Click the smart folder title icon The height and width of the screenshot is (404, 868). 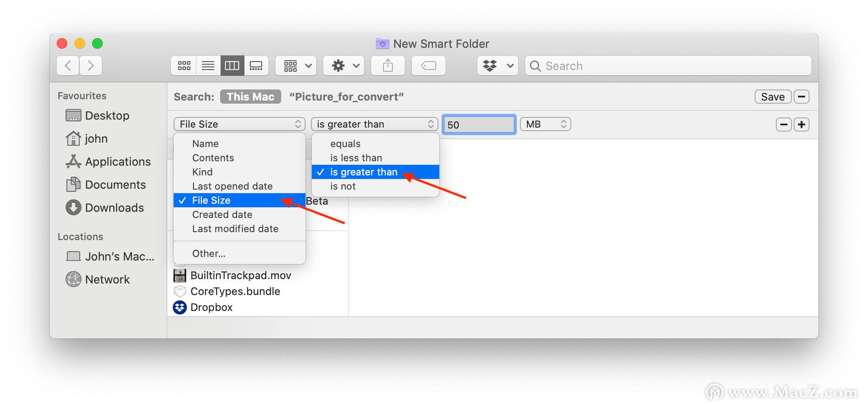point(382,44)
